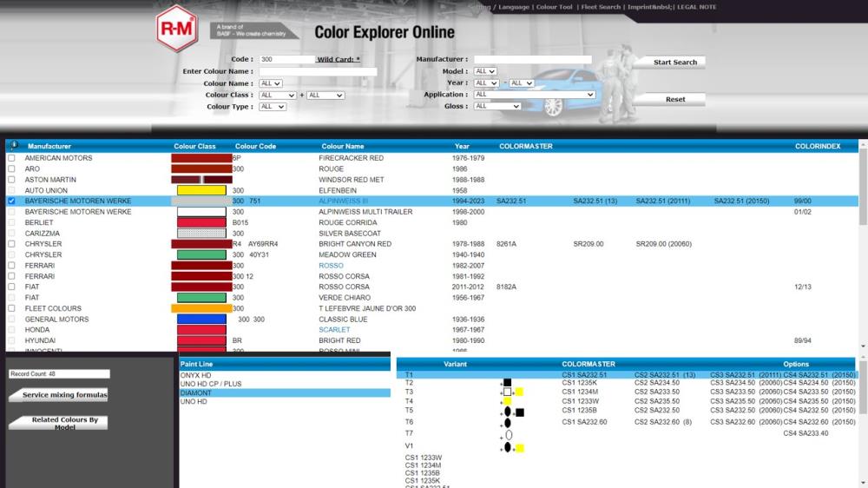Select the DIAMONT paint line
This screenshot has width=868, height=488.
pos(285,392)
